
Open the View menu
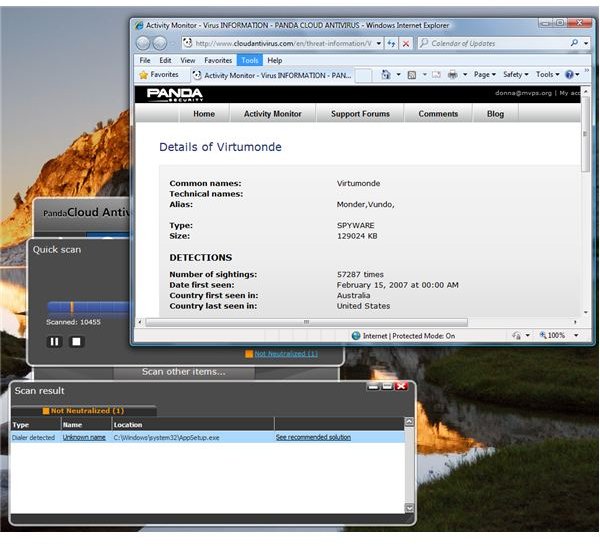pyautogui.click(x=188, y=60)
